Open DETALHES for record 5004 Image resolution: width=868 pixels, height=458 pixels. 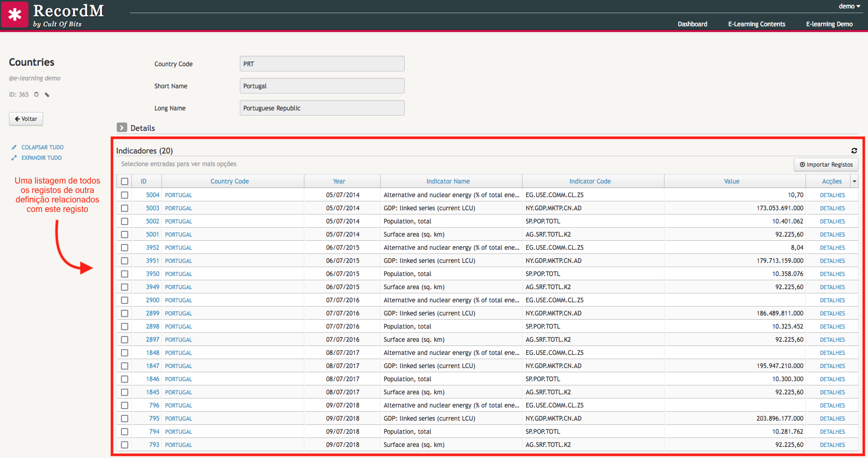[x=832, y=195]
